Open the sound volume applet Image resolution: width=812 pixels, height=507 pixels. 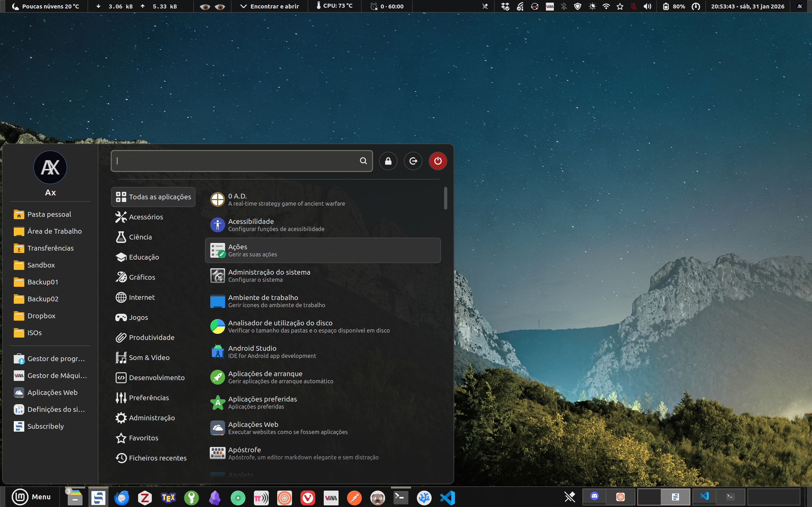[647, 6]
